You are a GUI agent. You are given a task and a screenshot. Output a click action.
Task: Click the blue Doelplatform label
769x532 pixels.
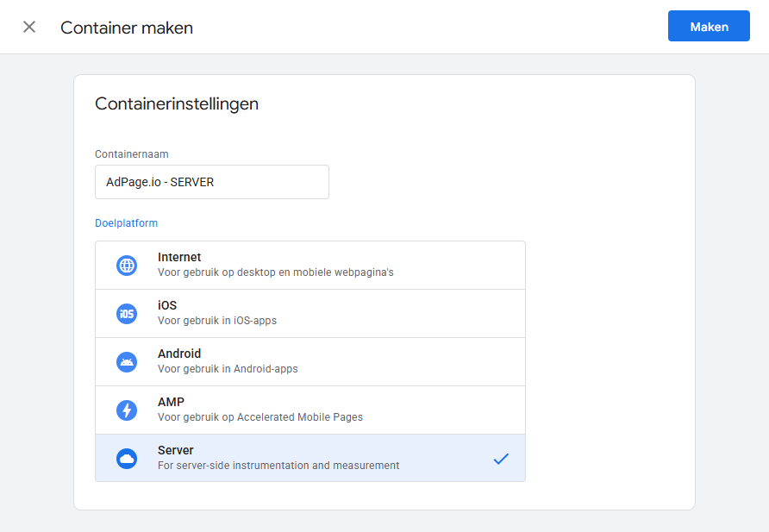pyautogui.click(x=126, y=223)
